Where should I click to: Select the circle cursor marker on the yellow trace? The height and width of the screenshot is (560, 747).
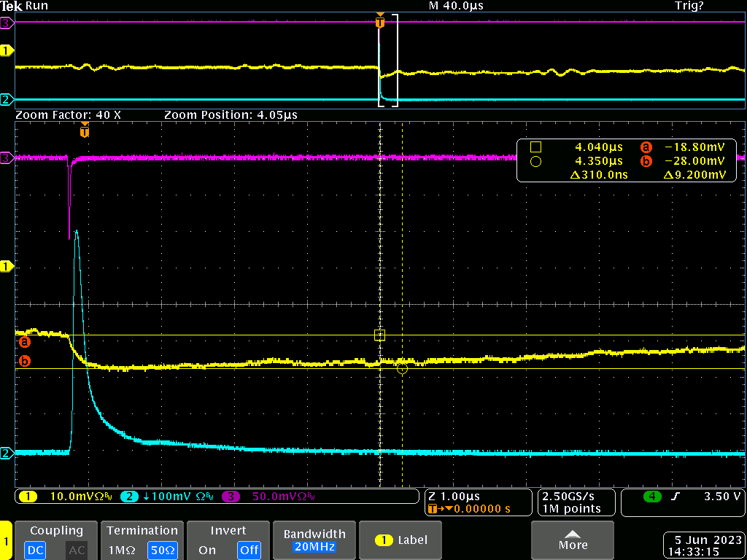(x=402, y=368)
